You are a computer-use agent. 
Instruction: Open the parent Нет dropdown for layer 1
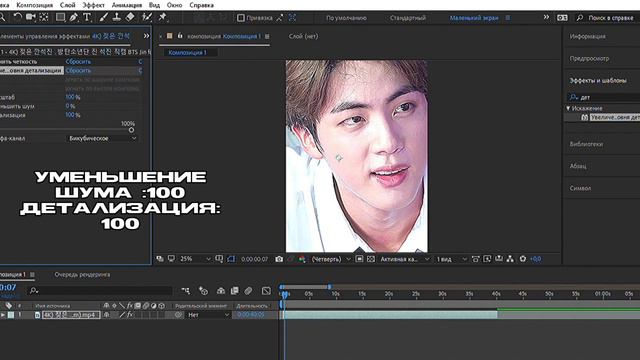(208, 315)
